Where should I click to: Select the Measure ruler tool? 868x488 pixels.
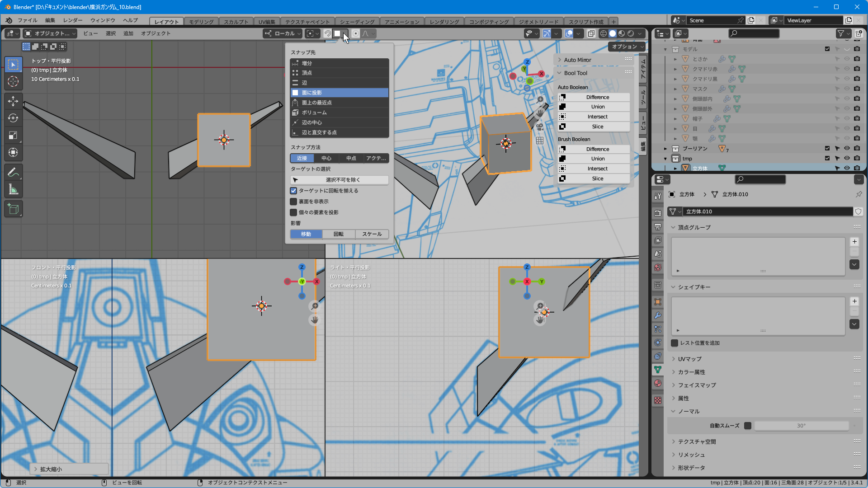pos(13,190)
